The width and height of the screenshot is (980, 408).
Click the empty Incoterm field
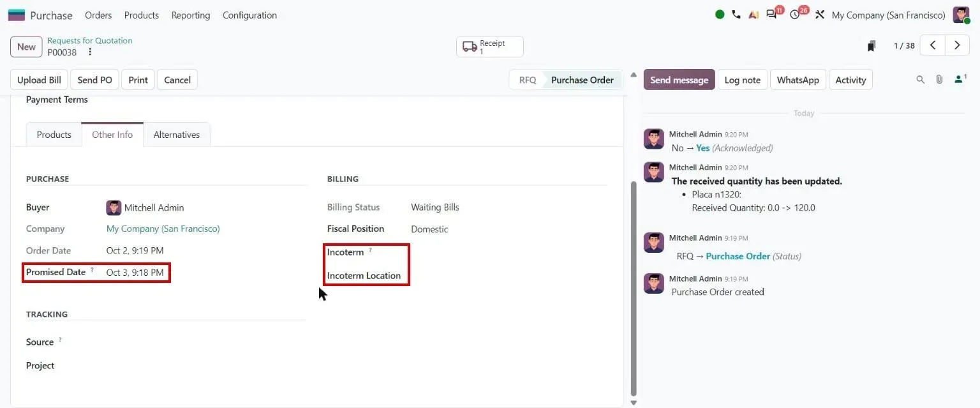(x=508, y=252)
